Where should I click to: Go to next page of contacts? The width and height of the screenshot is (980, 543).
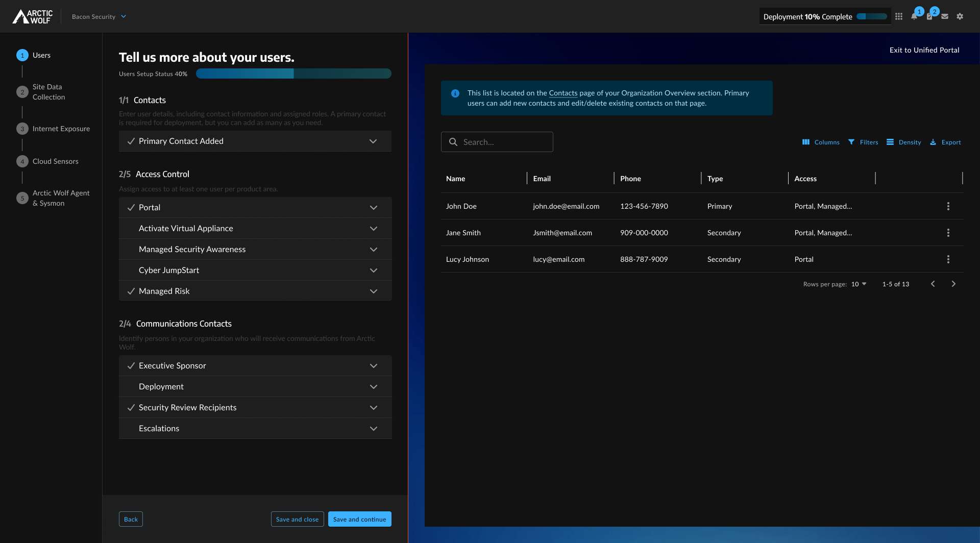pyautogui.click(x=953, y=284)
